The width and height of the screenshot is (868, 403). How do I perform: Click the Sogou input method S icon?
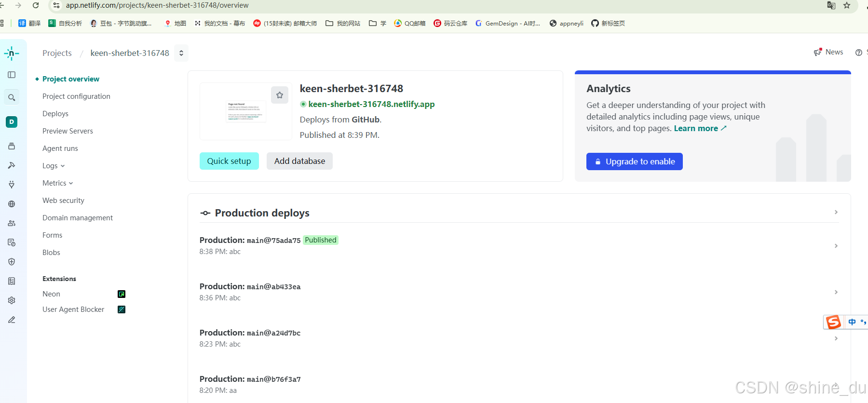coord(833,322)
